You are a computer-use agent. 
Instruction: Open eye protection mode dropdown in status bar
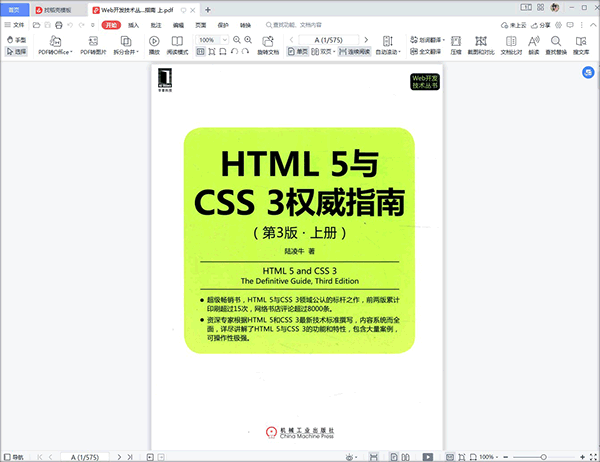tap(351, 457)
